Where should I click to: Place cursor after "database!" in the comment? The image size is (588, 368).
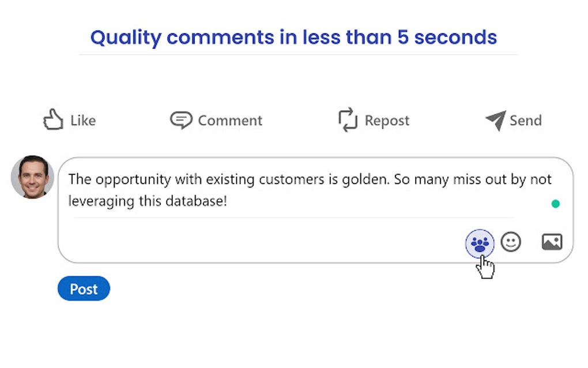tap(229, 201)
